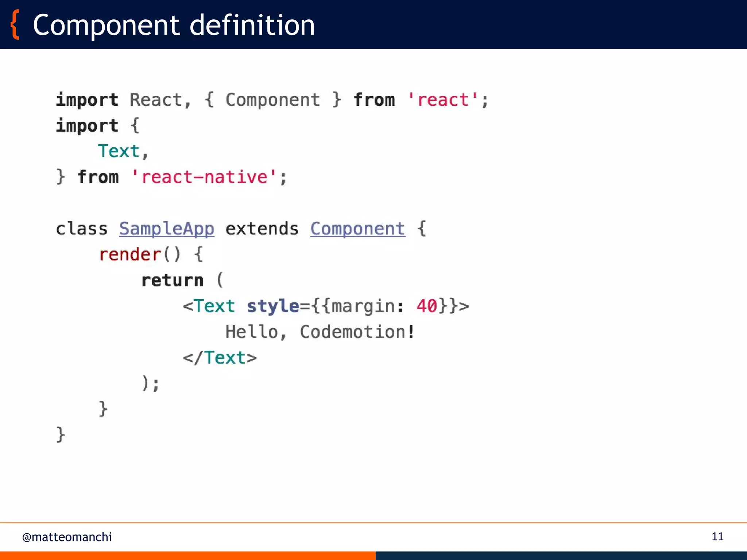Click the return keyword

coord(172,280)
